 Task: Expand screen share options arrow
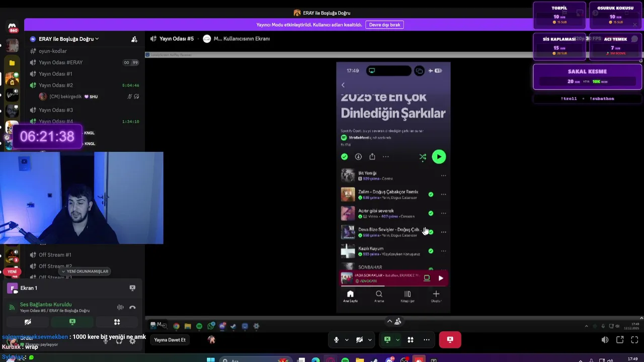pos(397,340)
